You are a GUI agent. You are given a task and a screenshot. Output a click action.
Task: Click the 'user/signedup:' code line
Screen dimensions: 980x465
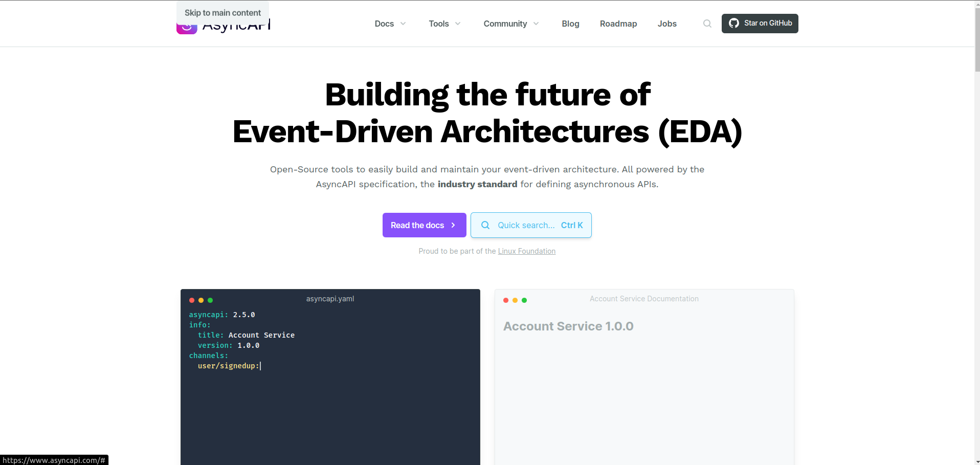click(229, 366)
